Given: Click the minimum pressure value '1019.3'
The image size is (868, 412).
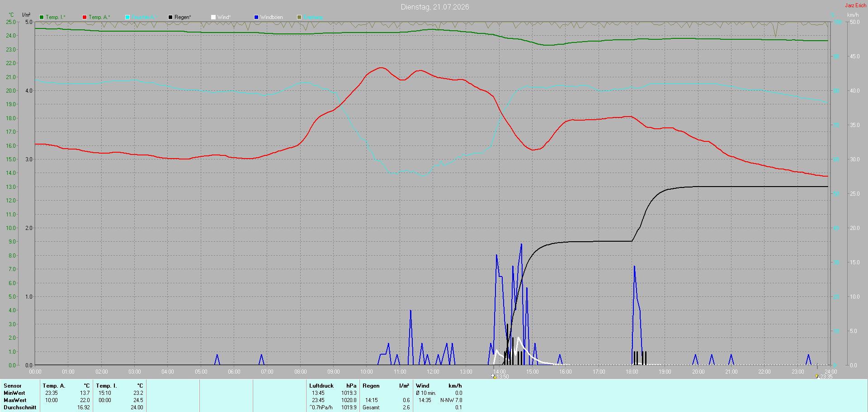Looking at the screenshot, I should coord(349,393).
